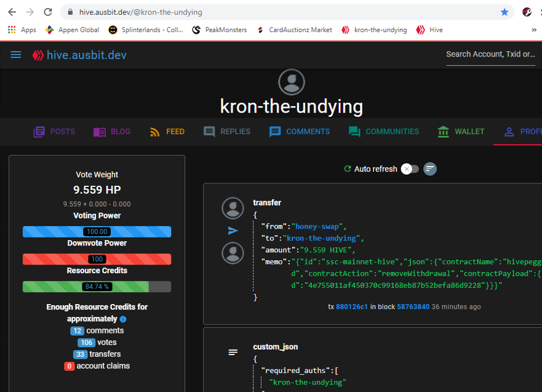Click the transfer send arrow icon
The height and width of the screenshot is (392, 542).
[233, 231]
